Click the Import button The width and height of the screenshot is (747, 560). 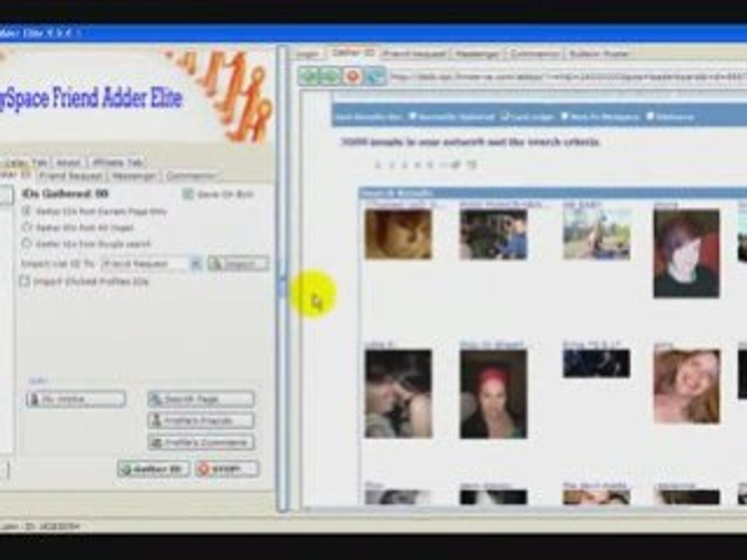click(x=238, y=264)
